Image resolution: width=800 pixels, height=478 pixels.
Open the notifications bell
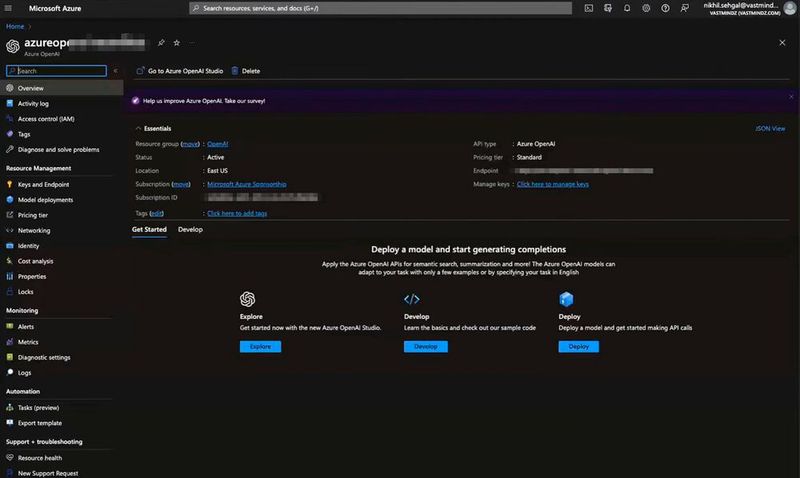(x=627, y=8)
